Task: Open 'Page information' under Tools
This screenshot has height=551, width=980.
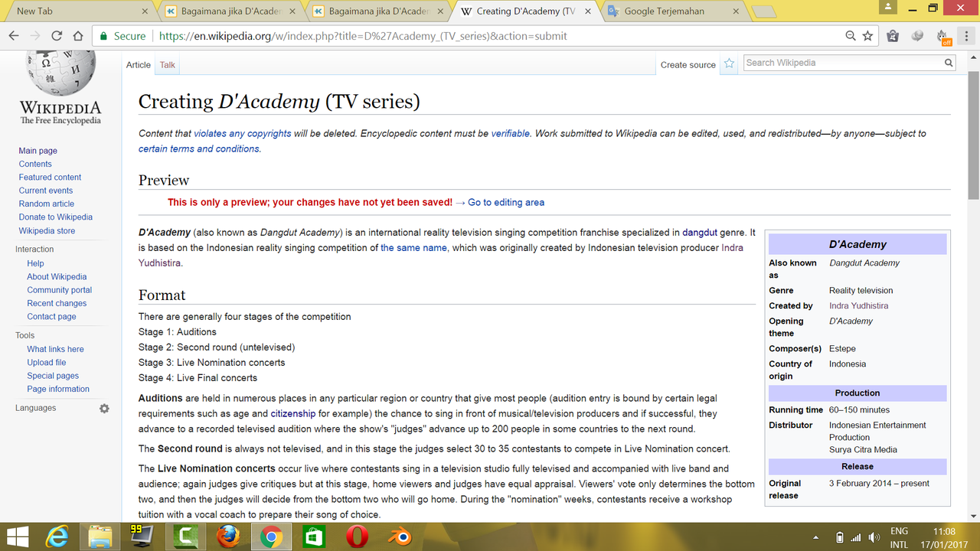Action: tap(58, 390)
